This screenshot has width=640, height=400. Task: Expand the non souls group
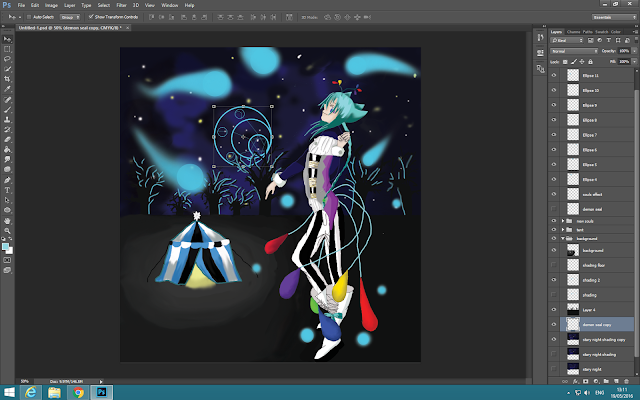click(563, 221)
